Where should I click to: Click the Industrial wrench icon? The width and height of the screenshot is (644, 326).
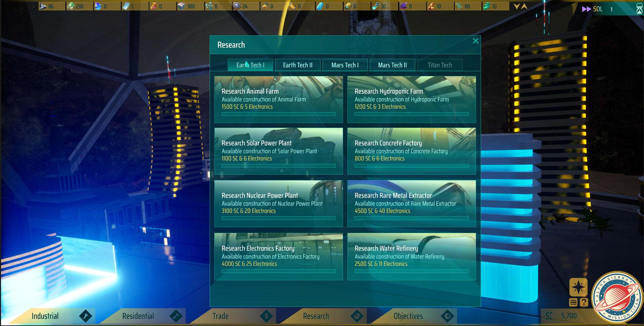click(85, 316)
